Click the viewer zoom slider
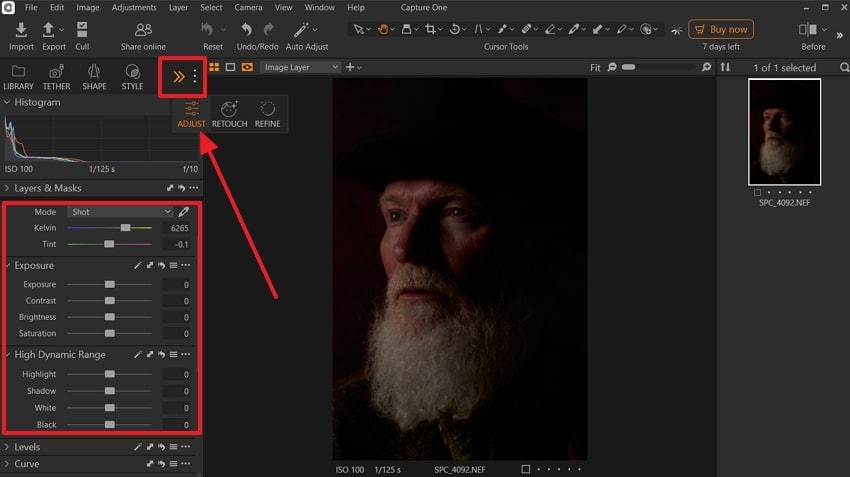Screen dimensions: 850x477 pyautogui.click(x=658, y=67)
